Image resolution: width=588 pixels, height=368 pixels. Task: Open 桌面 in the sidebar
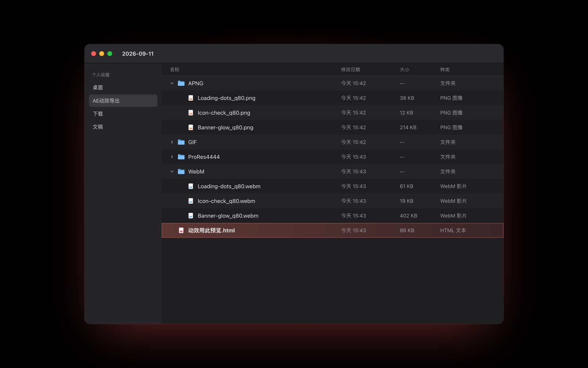pyautogui.click(x=123, y=88)
